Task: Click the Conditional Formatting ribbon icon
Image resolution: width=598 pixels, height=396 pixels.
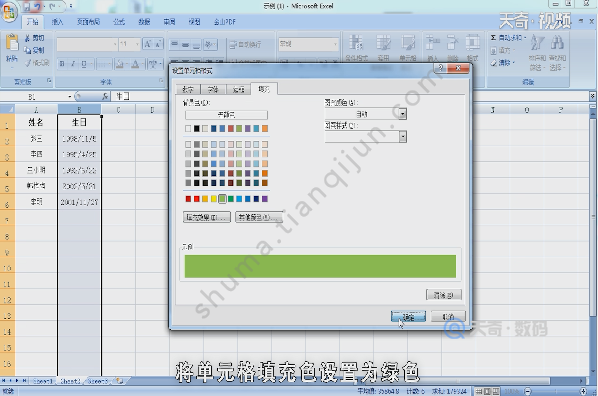Action: (x=356, y=48)
